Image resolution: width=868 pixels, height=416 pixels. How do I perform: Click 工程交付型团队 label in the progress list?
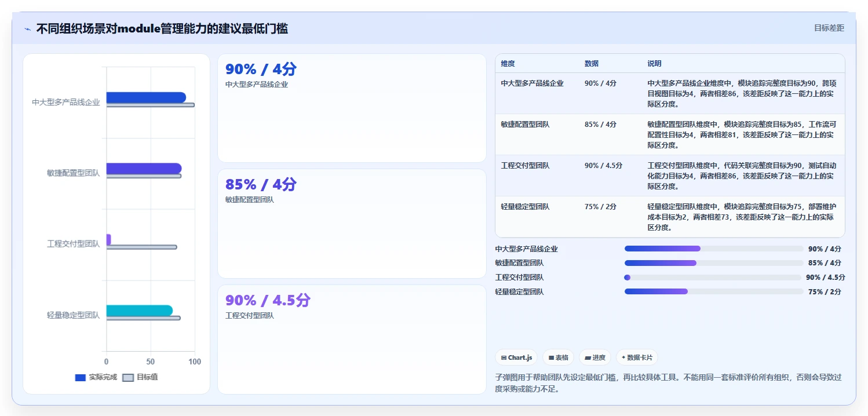(x=520, y=278)
